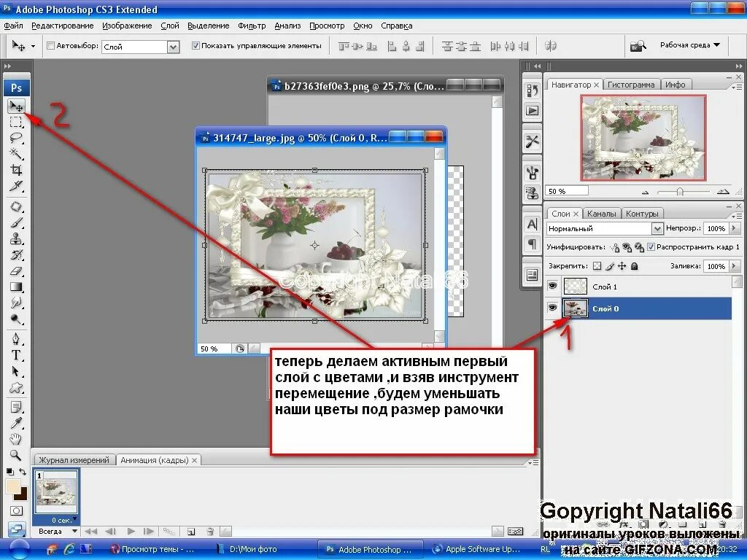Play the frame animation
Viewport: 747px width, 560px height.
(131, 532)
